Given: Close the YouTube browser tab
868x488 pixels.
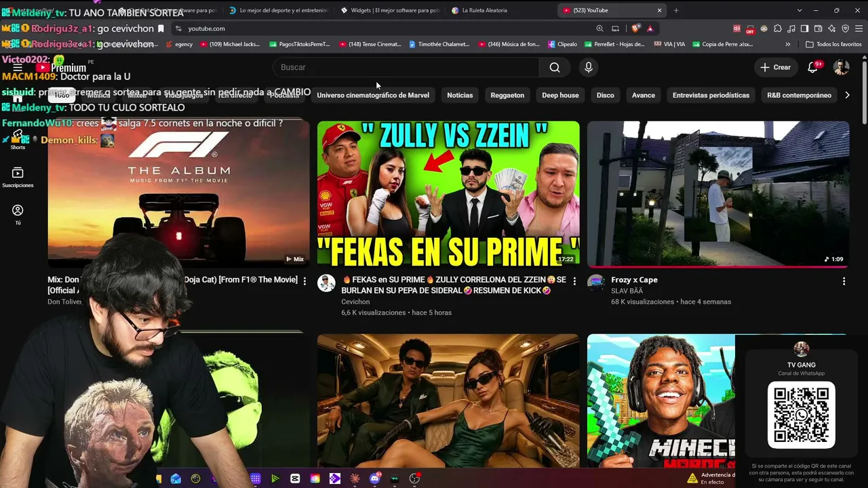Looking at the screenshot, I should 659,10.
